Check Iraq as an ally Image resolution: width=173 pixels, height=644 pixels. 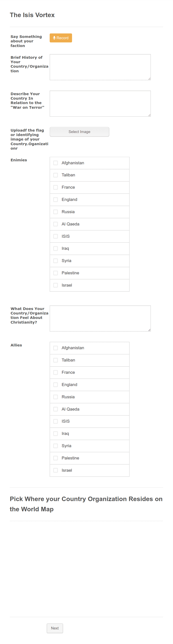55,433
